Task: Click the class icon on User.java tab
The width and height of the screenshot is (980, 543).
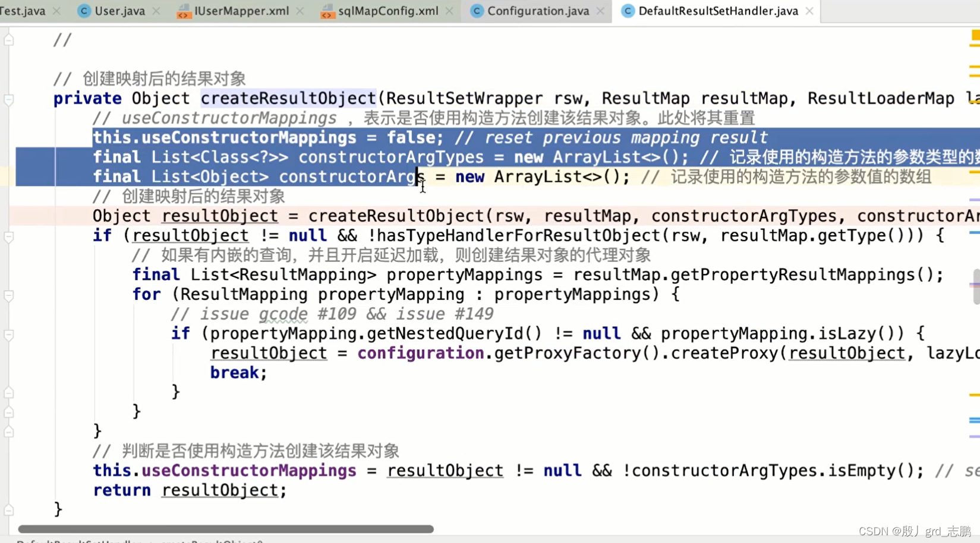Action: point(84,11)
